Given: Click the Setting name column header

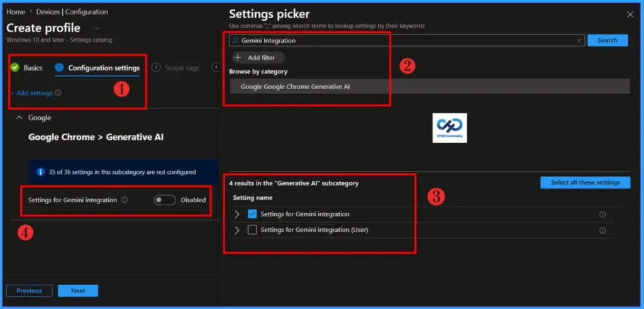Looking at the screenshot, I should tap(253, 198).
